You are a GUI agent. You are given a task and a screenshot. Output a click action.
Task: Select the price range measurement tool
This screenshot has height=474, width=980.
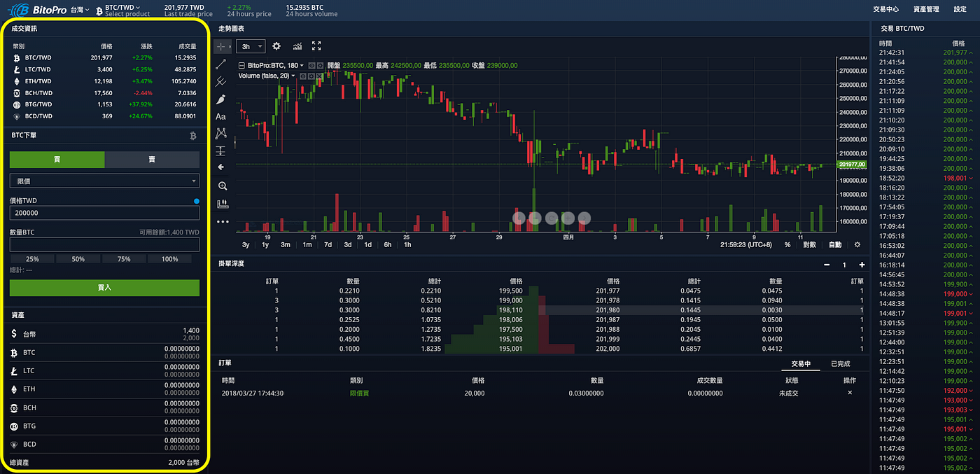click(221, 151)
